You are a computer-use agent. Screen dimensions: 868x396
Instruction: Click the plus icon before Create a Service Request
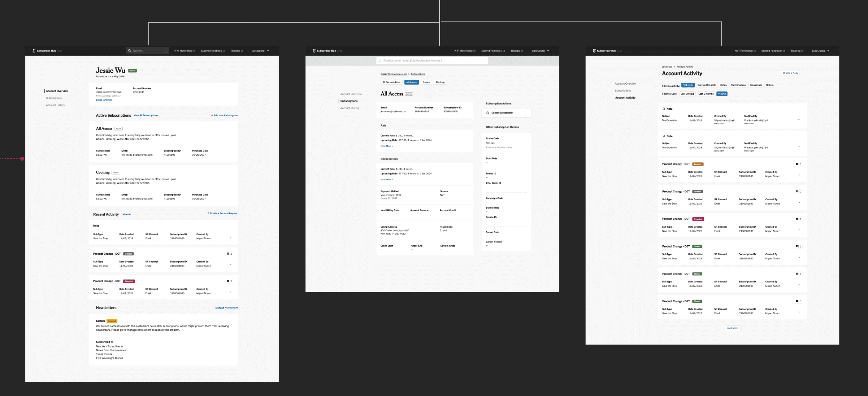coord(208,213)
